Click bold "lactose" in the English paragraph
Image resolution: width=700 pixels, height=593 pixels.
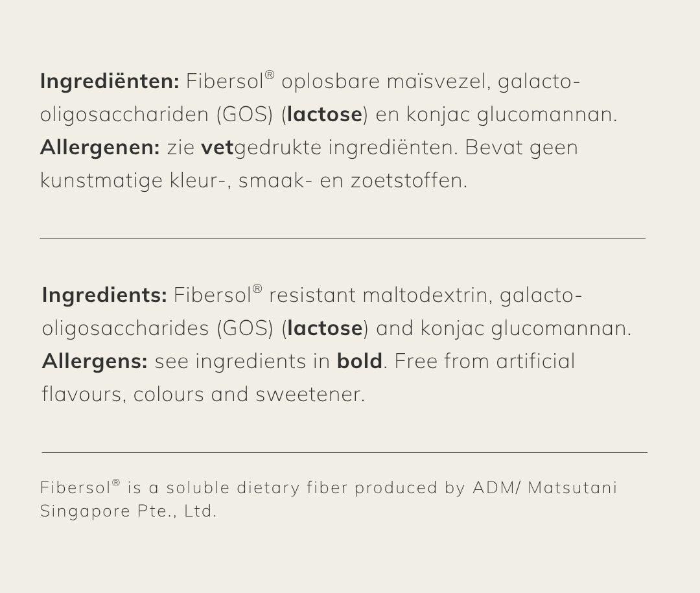(325, 329)
